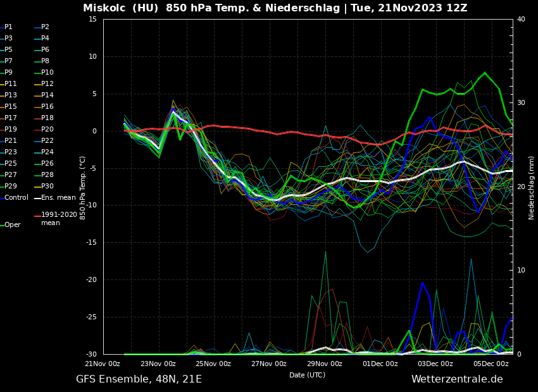The image size is (538, 392).
Task: Click the Date (UTC) axis label
Action: (x=308, y=375)
